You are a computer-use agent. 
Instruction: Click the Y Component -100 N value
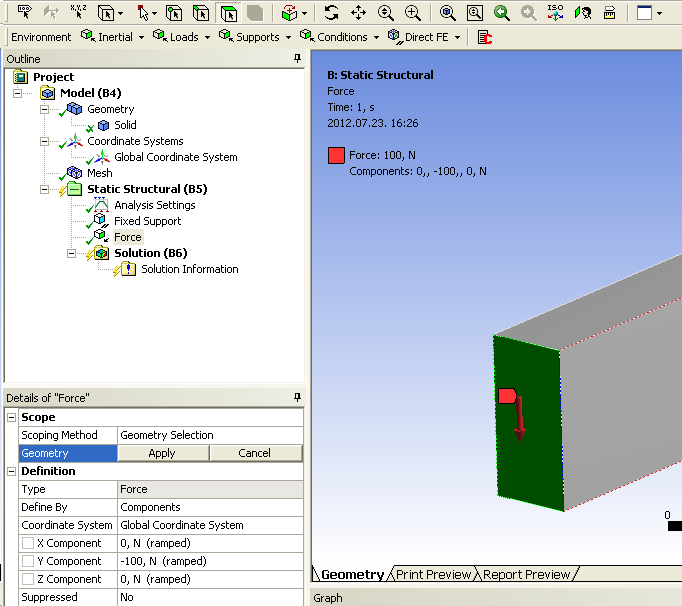(210, 561)
